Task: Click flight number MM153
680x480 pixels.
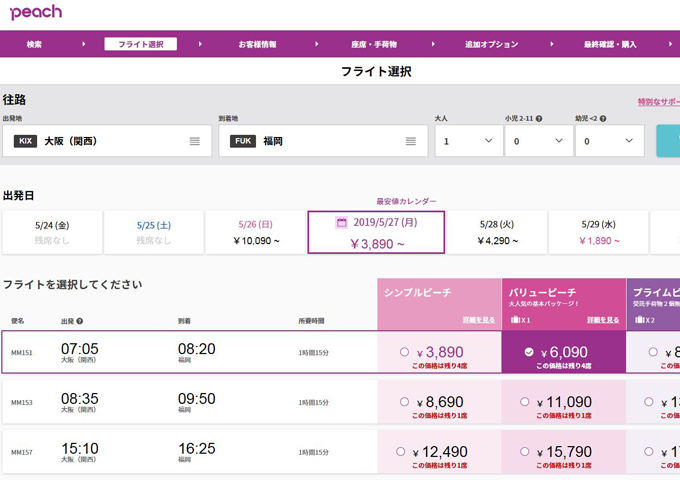Action: pyautogui.click(x=22, y=403)
